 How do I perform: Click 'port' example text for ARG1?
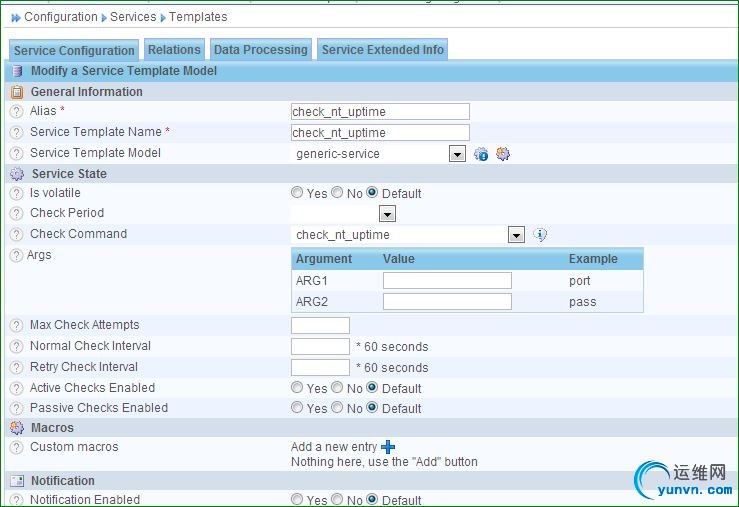coord(580,281)
